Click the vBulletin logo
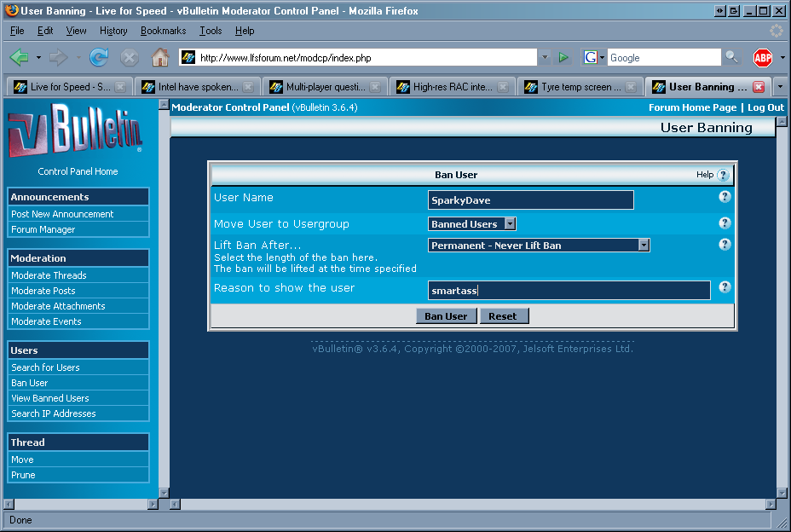 (x=76, y=129)
